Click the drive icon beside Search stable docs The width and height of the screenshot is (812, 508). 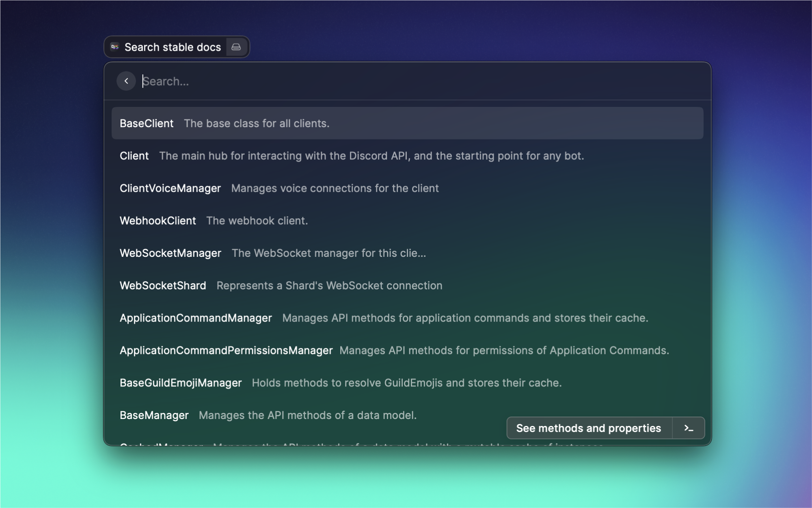[x=236, y=47]
